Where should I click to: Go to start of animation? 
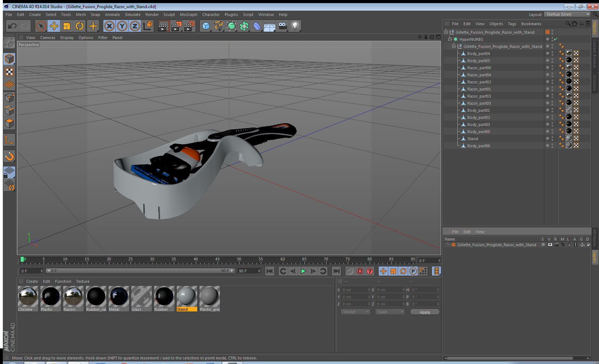point(270,271)
